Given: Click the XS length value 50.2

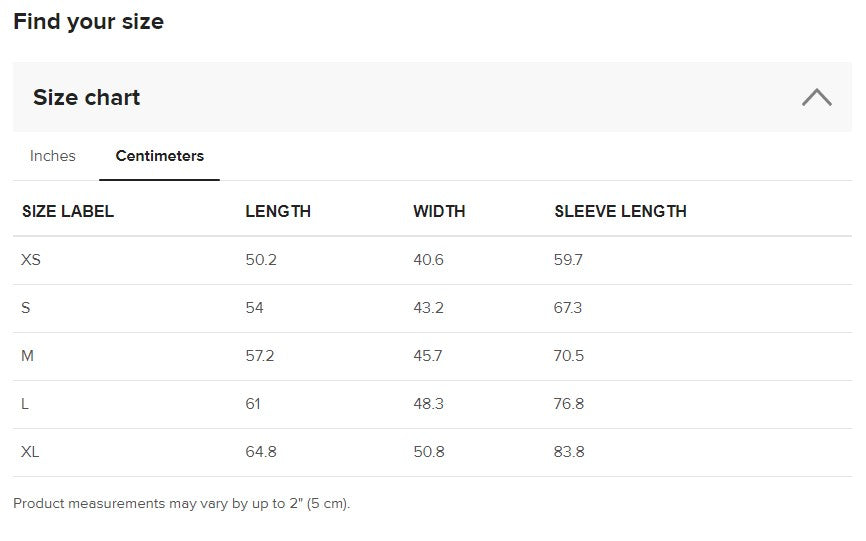Looking at the screenshot, I should coord(261,260).
